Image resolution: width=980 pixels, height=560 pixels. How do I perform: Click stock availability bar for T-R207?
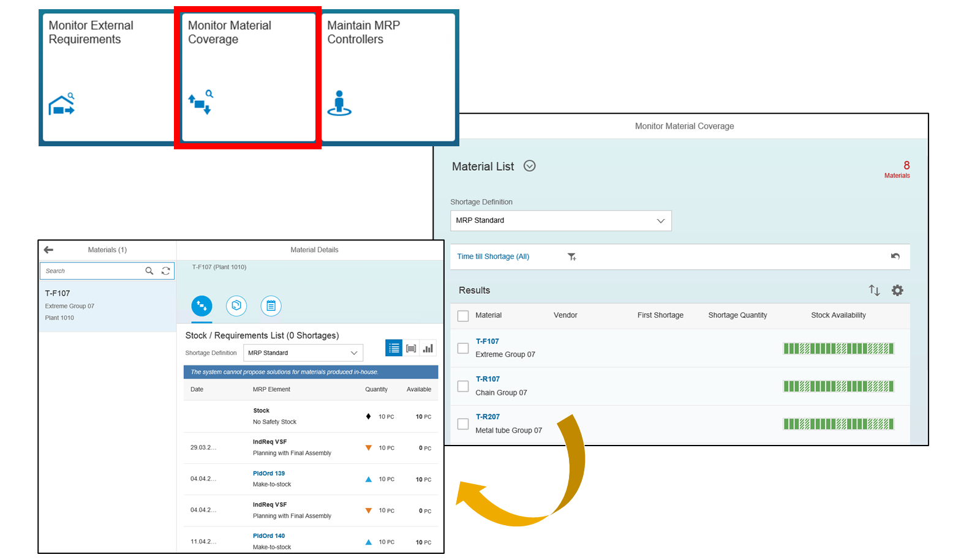point(839,424)
